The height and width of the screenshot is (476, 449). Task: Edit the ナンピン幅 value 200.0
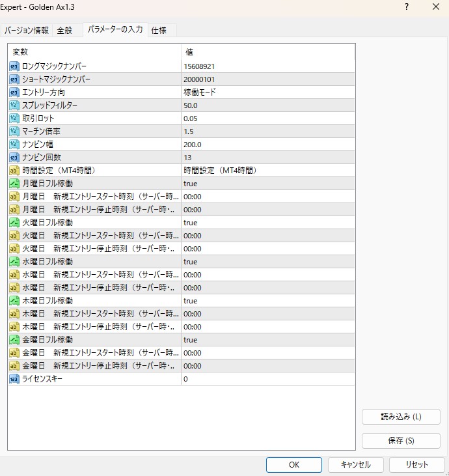tap(268, 145)
